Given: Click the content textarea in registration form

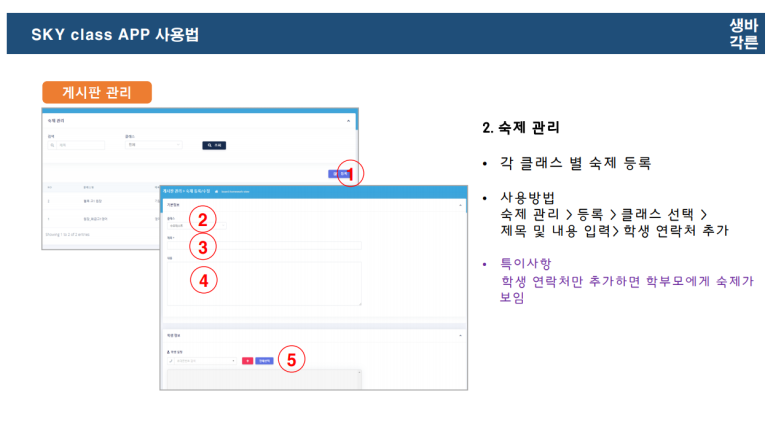Looking at the screenshot, I should pyautogui.click(x=264, y=284).
